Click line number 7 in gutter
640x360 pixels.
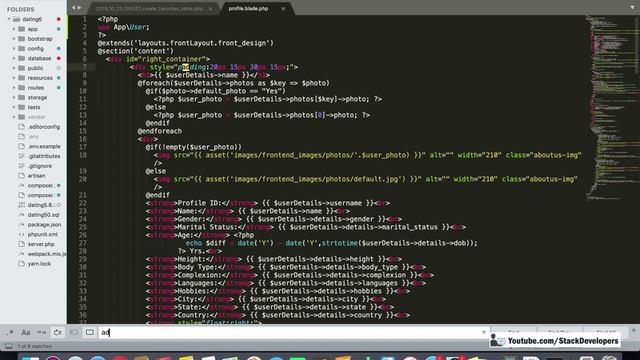pyautogui.click(x=84, y=67)
